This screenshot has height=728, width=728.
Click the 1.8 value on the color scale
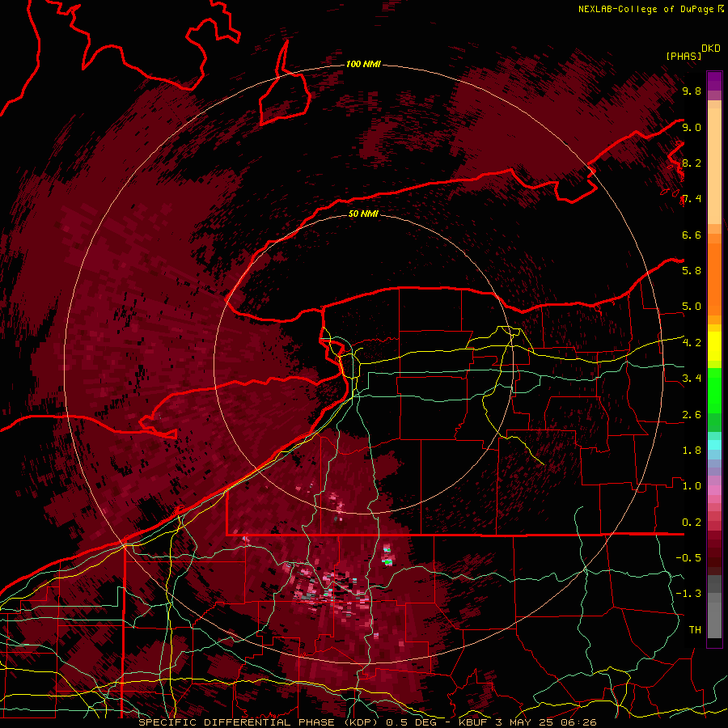(692, 451)
